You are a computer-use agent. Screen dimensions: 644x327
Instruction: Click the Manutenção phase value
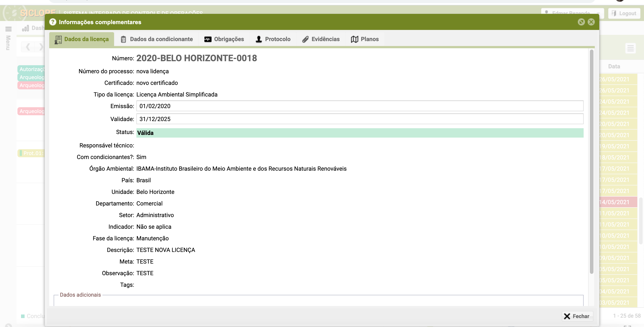[x=152, y=238]
